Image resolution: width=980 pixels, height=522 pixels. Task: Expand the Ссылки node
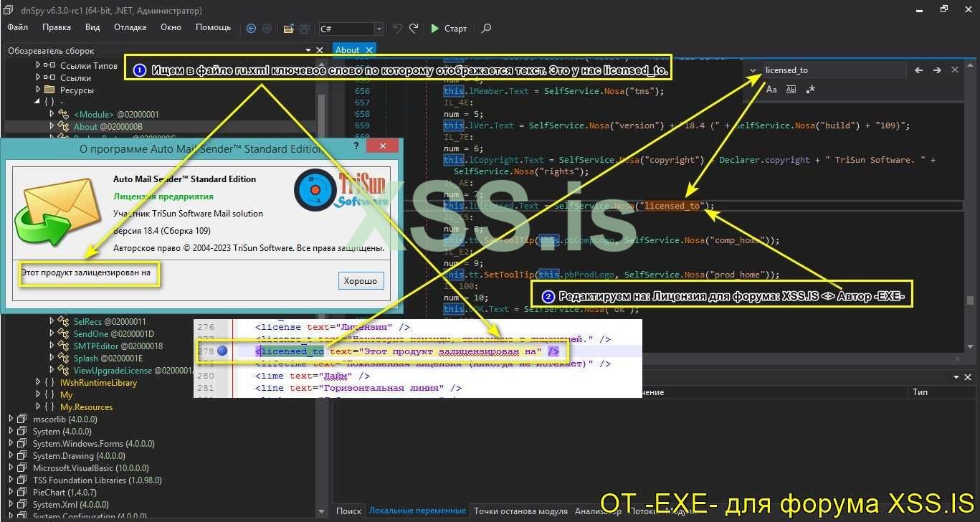(38, 77)
